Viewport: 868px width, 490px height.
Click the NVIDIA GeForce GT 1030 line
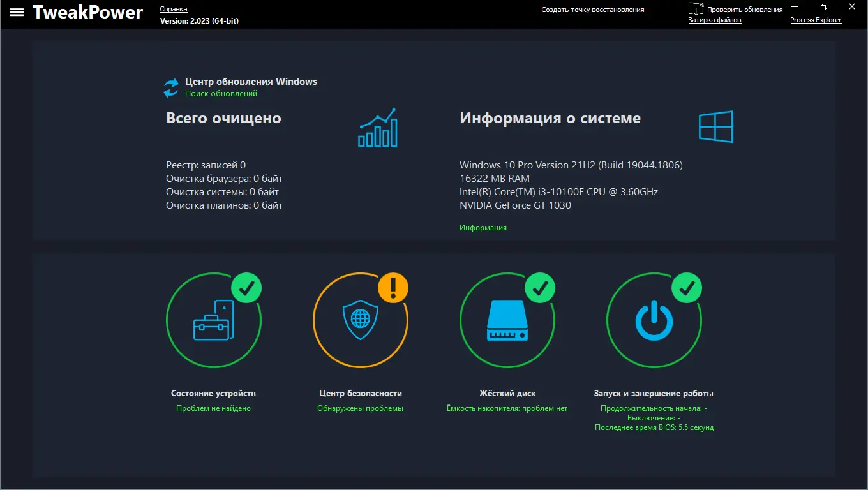515,205
